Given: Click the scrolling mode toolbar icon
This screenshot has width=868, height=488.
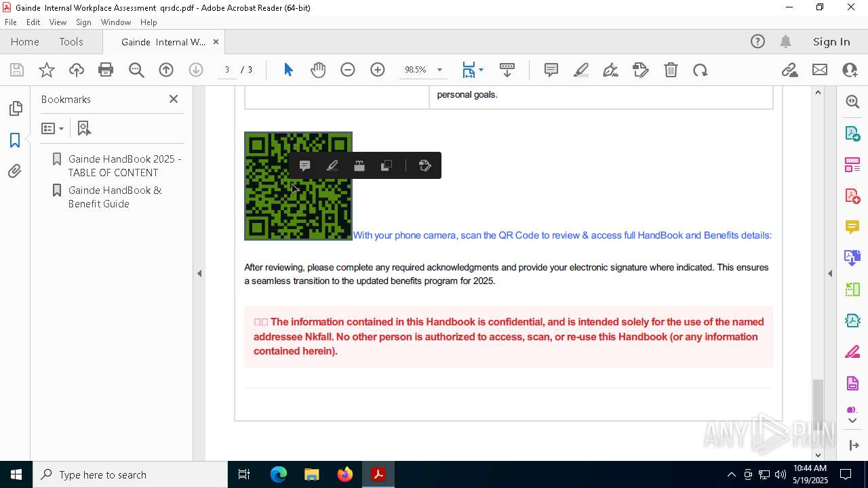Looking at the screenshot, I should pyautogui.click(x=507, y=70).
